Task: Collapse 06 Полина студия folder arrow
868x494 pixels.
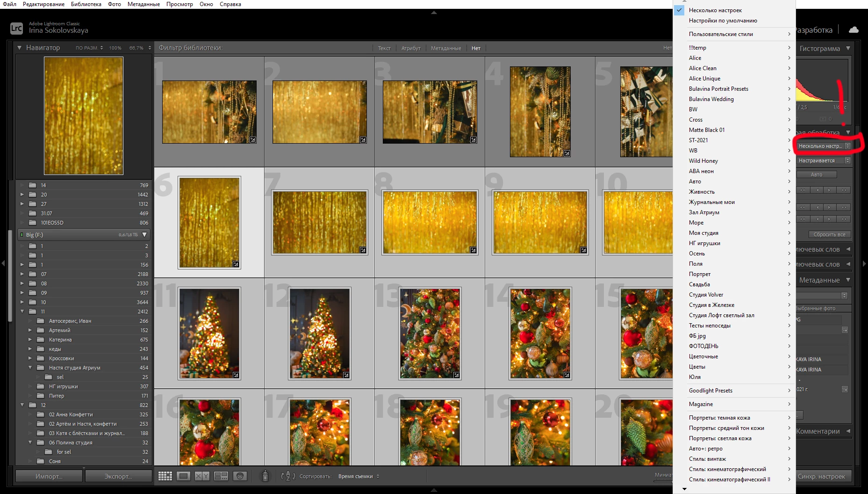Action: (30, 443)
